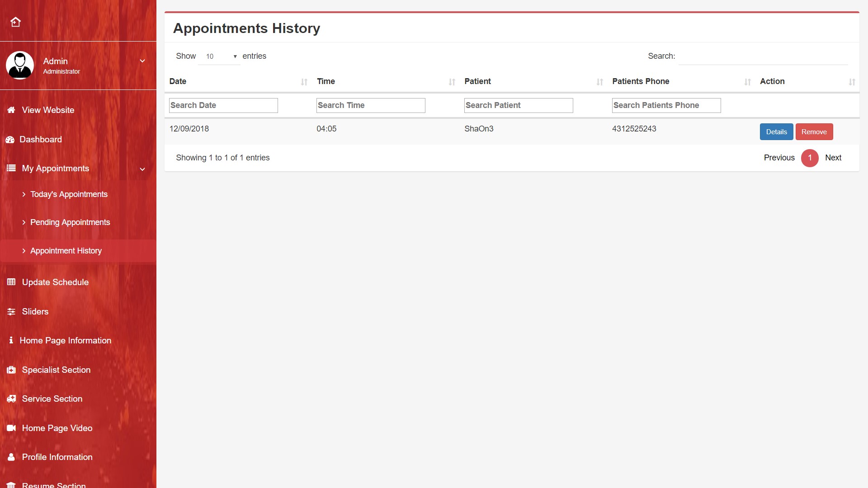Image resolution: width=868 pixels, height=488 pixels.
Task: Click Details button for ShaOn3
Action: click(x=776, y=132)
